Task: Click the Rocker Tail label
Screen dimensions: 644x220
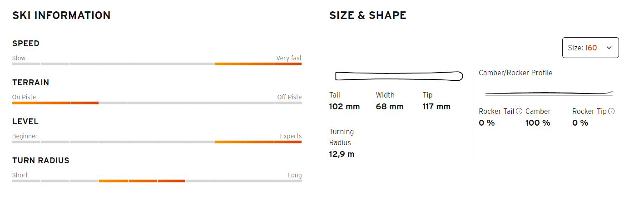Action: point(496,111)
